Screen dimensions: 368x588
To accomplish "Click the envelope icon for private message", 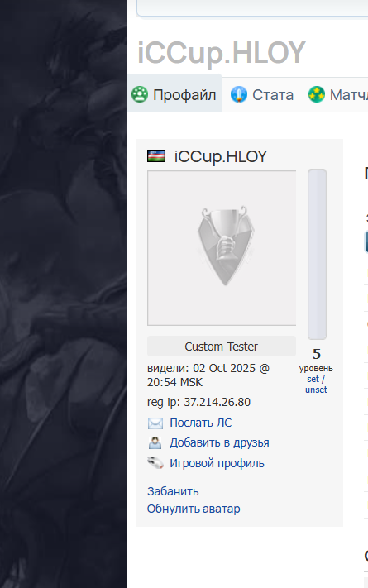I will coord(155,423).
